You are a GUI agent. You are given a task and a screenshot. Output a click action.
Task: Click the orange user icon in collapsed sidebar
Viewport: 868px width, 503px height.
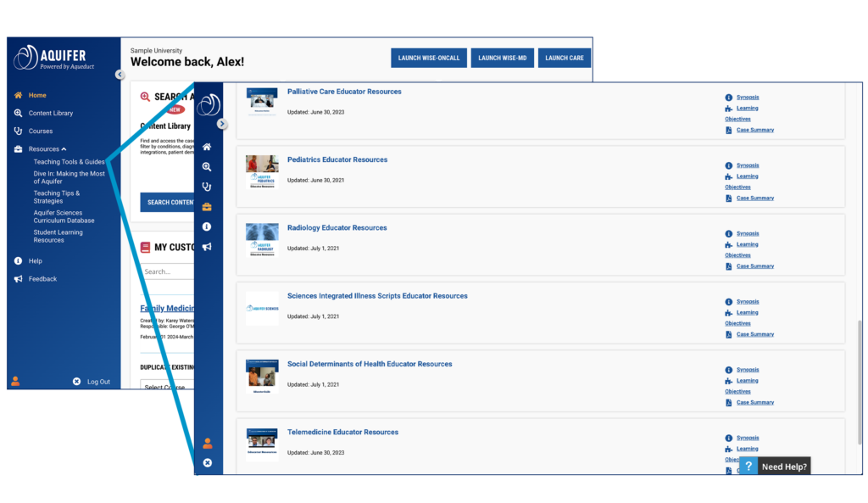207,443
